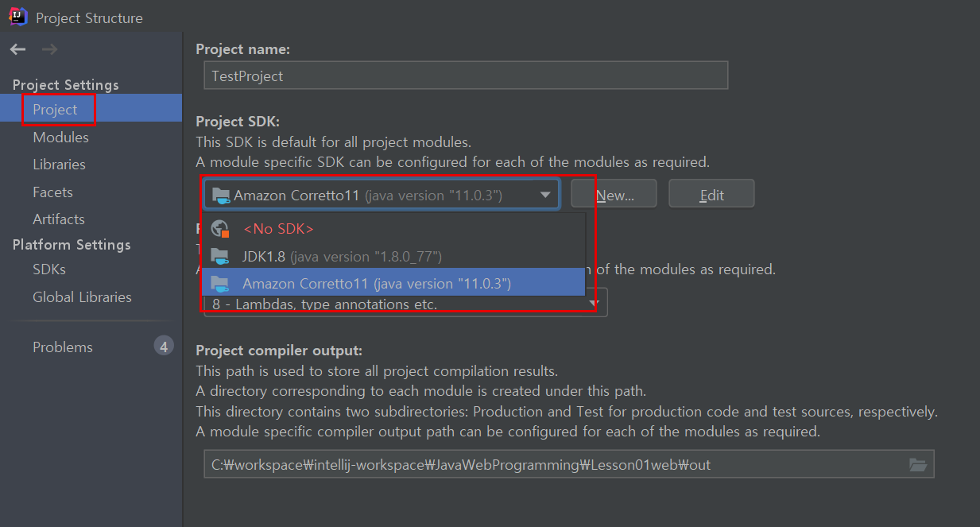Image resolution: width=980 pixels, height=527 pixels.
Task: Click the Java SDK icon next to JDK1.8
Action: coord(219,256)
